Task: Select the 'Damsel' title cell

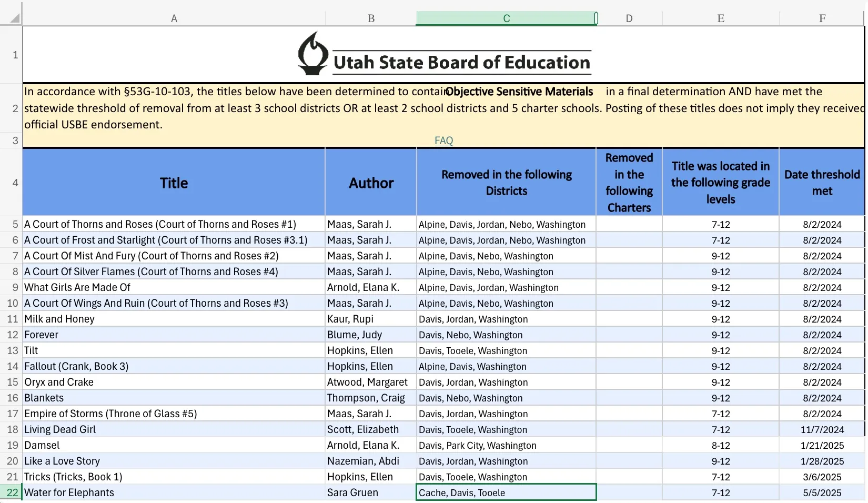Action: point(174,445)
